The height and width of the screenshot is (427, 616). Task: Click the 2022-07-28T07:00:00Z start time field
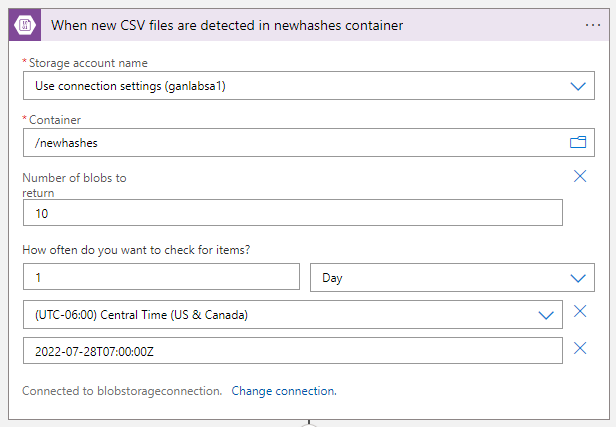coord(290,351)
